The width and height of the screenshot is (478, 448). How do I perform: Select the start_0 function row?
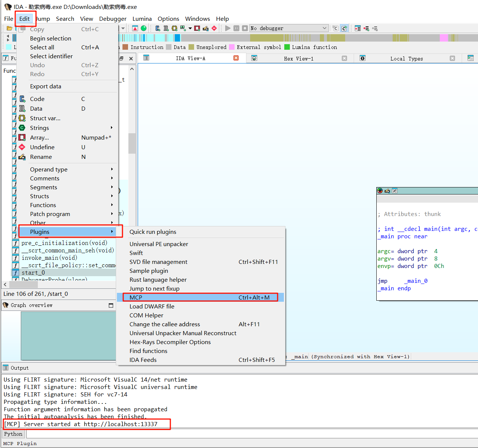point(64,272)
